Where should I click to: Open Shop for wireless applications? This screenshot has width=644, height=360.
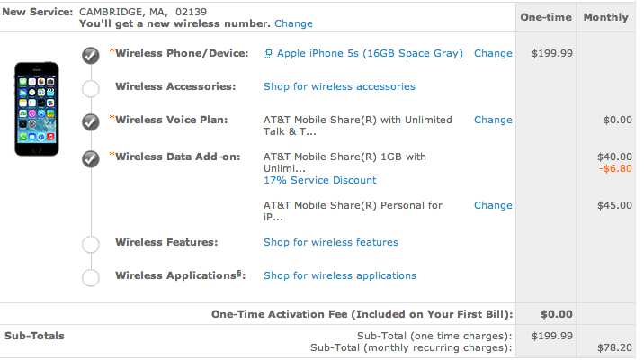(340, 275)
